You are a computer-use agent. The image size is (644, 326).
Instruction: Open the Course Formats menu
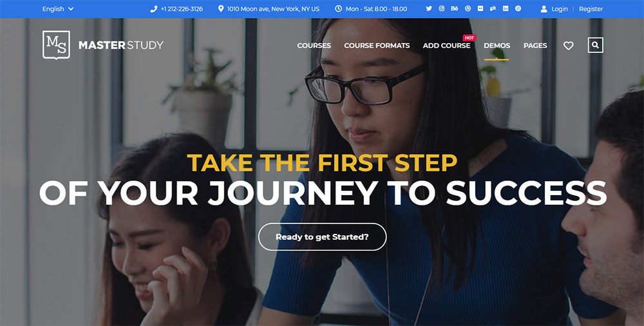(377, 46)
